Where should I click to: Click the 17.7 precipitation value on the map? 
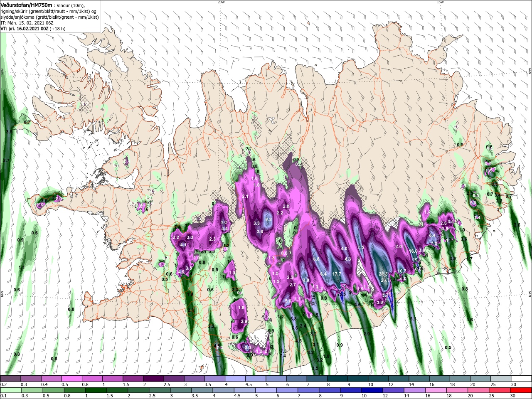(x=337, y=274)
